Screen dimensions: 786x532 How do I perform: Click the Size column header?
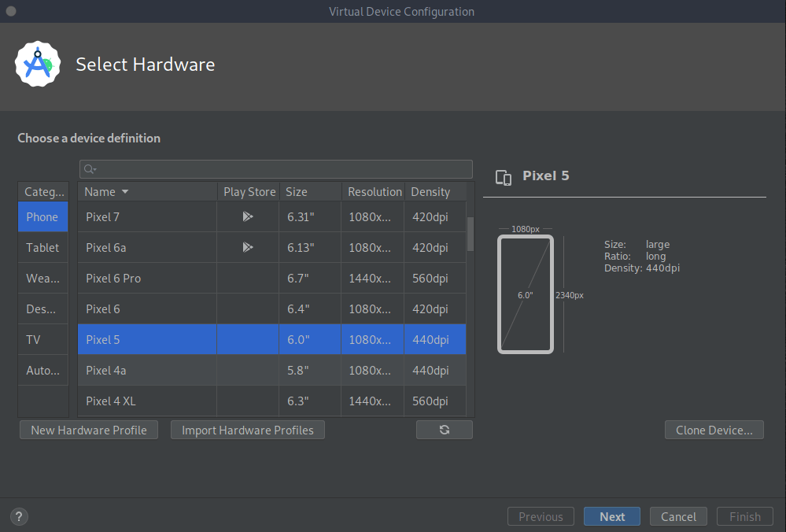tap(311, 192)
